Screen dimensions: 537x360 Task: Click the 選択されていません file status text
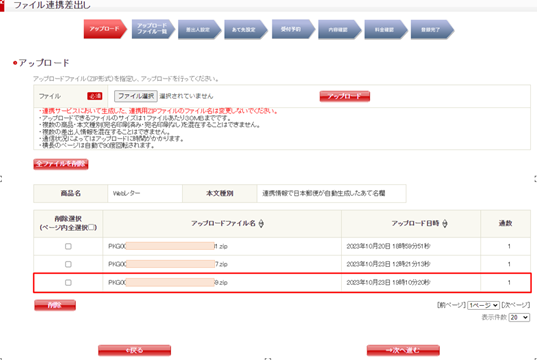click(x=186, y=96)
